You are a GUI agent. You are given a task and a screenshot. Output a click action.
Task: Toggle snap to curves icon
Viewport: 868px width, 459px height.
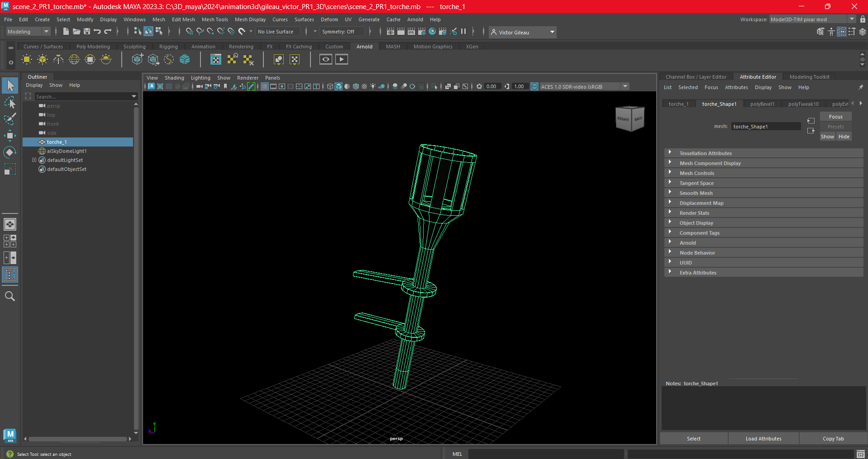200,31
